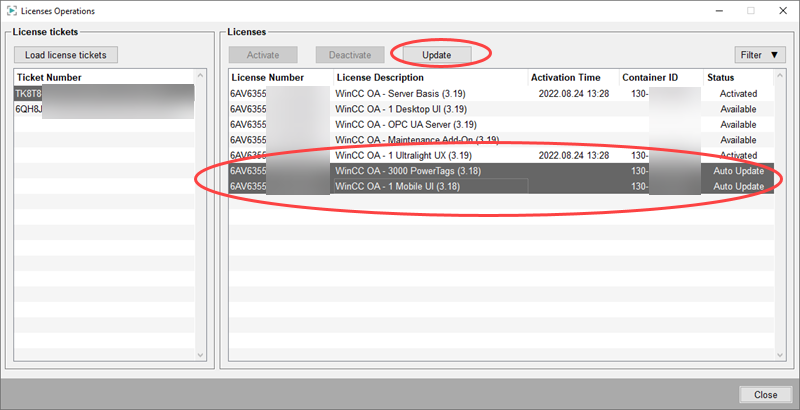Viewport: 800px width, 410px height.
Task: Click the Update button
Action: coord(437,55)
